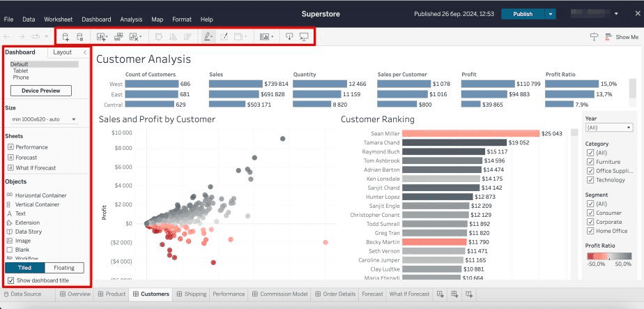The image size is (644, 309).
Task: Click the New Story icon in bottom tab bar
Action: (x=469, y=294)
